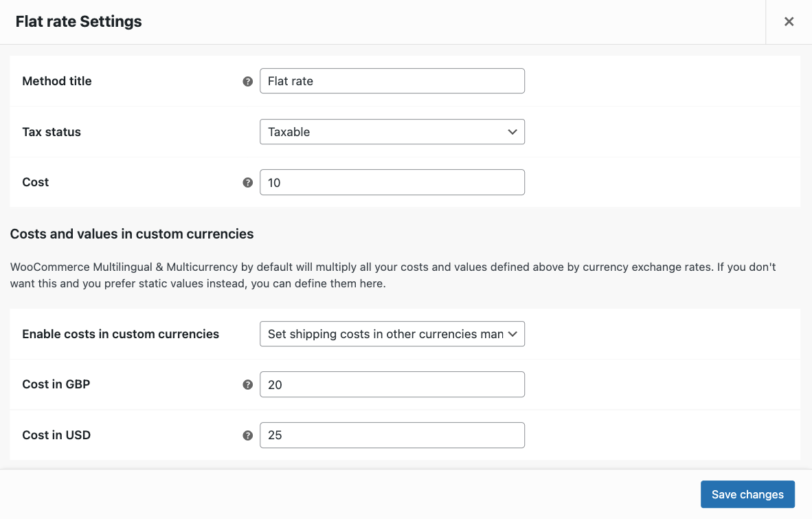
Task: Click the help icon for Cost in GBP
Action: pyautogui.click(x=247, y=385)
